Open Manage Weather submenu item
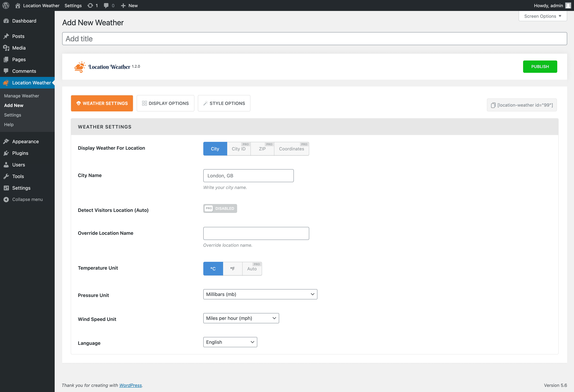This screenshot has width=574, height=392. coord(22,96)
